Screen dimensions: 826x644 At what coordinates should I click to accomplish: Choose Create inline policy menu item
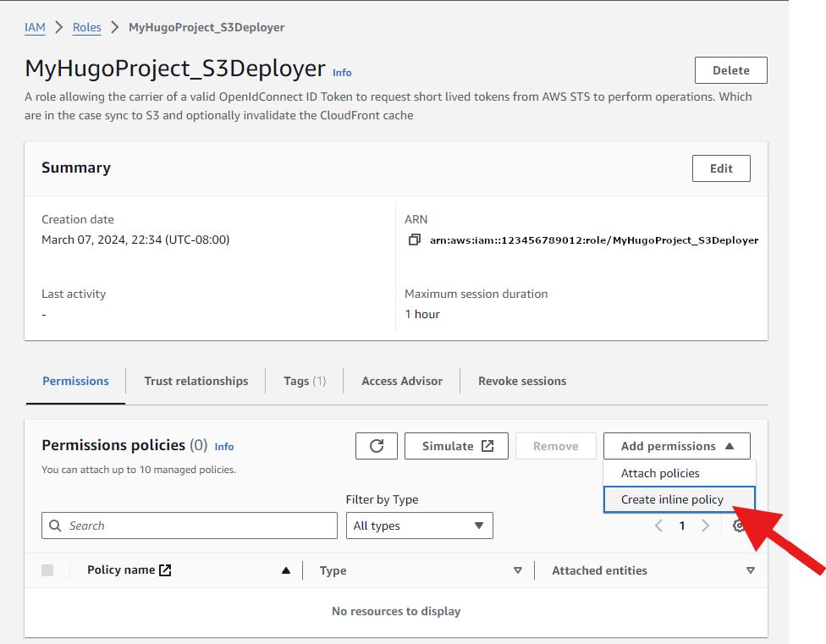click(680, 499)
